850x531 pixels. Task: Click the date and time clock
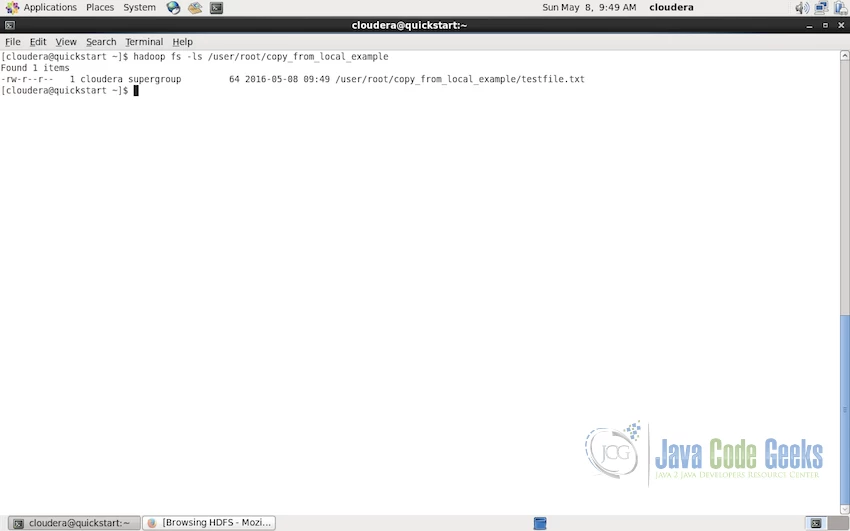pos(589,8)
